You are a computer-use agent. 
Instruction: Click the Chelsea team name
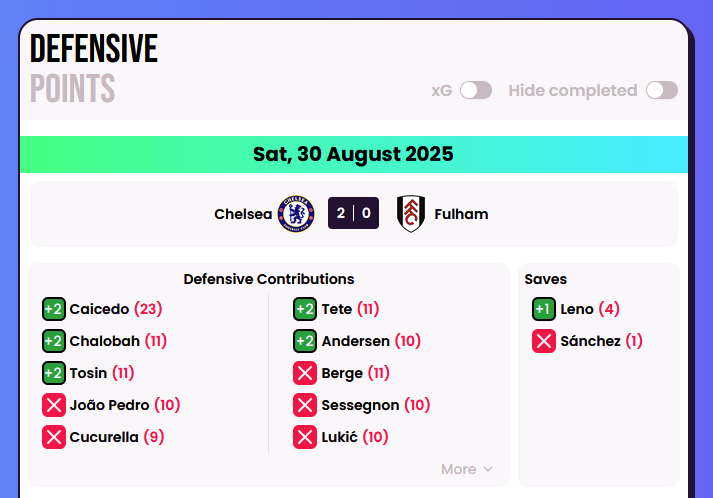point(243,214)
